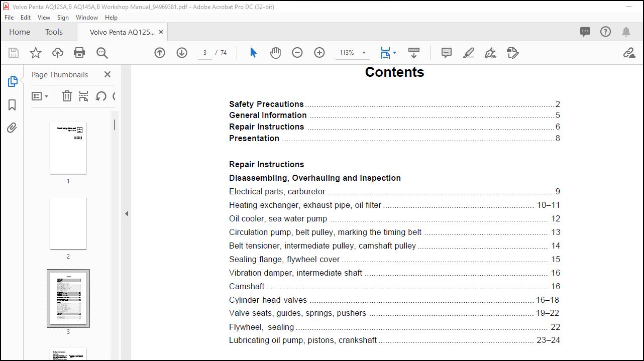Click the Contents page heading
644x361 pixels.
[394, 72]
